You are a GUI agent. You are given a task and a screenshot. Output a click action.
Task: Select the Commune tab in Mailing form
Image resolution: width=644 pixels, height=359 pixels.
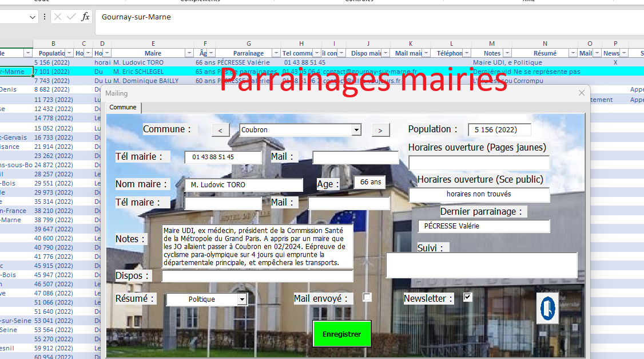[x=123, y=107]
